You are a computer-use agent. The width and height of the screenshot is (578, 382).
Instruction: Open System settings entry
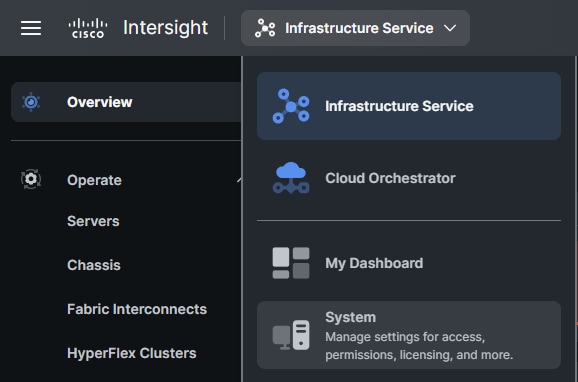click(x=409, y=335)
